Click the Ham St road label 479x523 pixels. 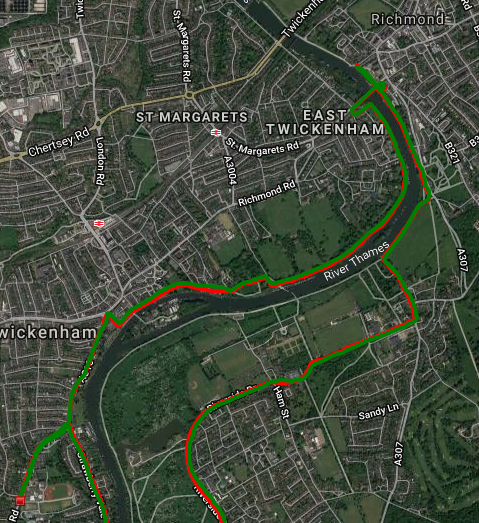(x=281, y=402)
